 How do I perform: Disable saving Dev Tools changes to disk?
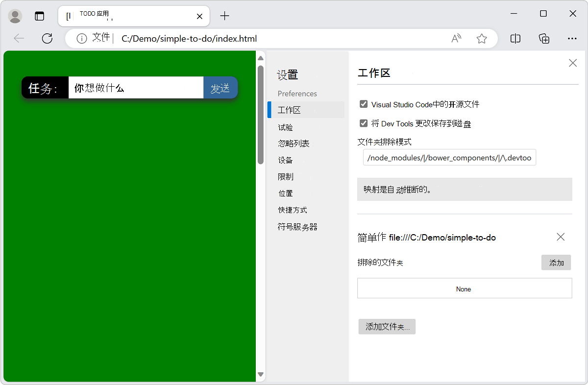[x=364, y=123]
